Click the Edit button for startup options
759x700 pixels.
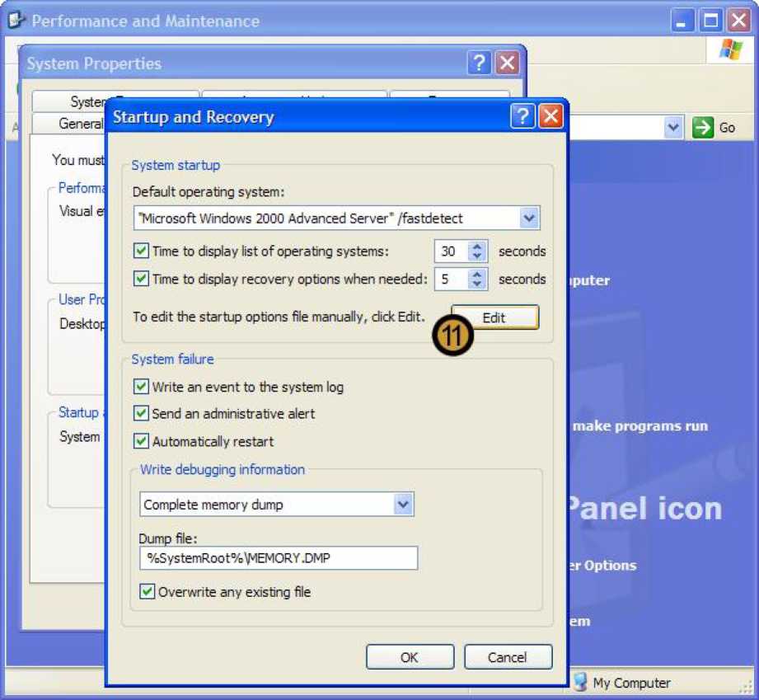(494, 317)
